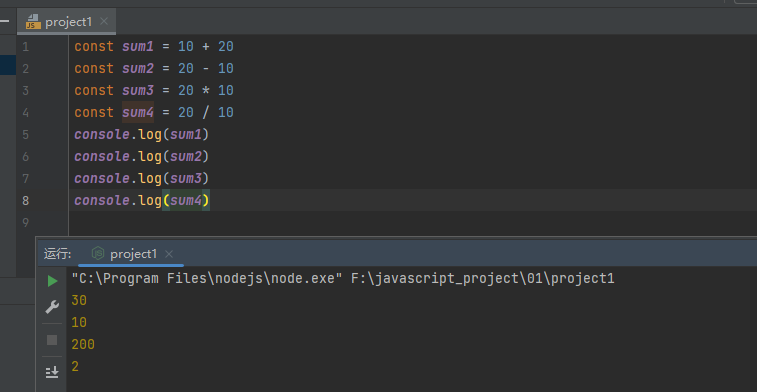Click line number 4 in the gutter
This screenshot has width=757, height=392.
click(25, 112)
